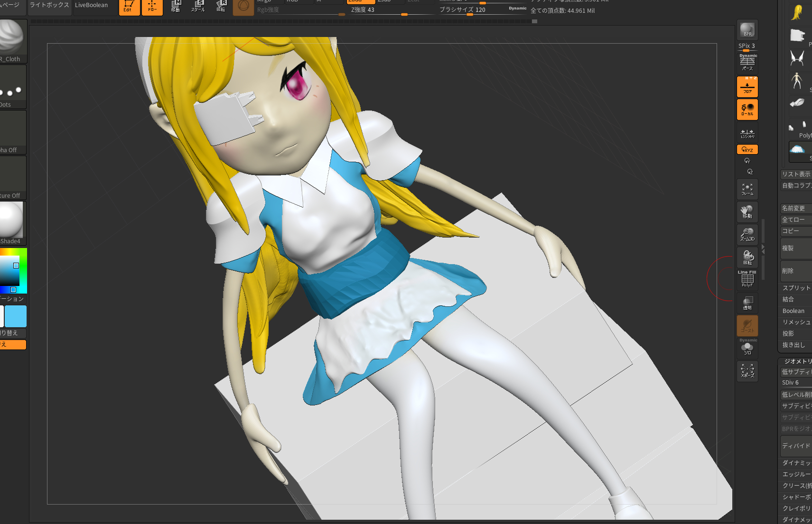
Task: Expand スプリット (split) section
Action: pyautogui.click(x=796, y=288)
